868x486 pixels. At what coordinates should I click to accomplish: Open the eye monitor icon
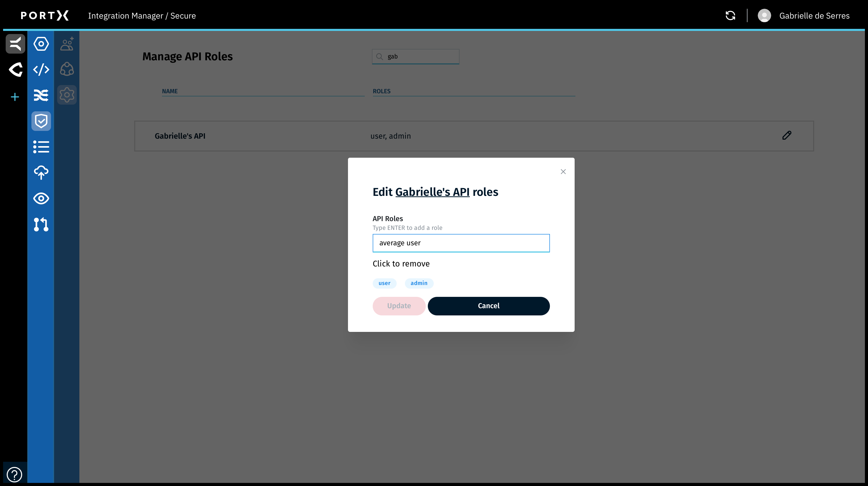41,198
